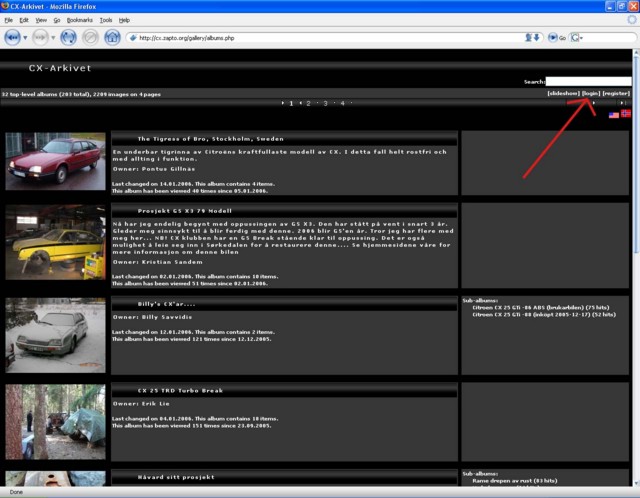
Task: Open sub-album Citroen CX 25 GTi -88
Action: [544, 315]
